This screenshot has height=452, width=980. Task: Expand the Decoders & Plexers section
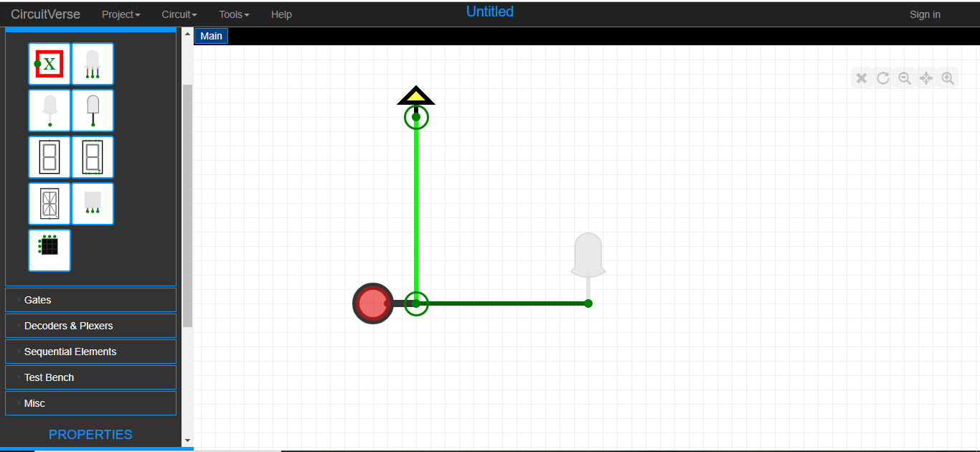click(x=90, y=326)
